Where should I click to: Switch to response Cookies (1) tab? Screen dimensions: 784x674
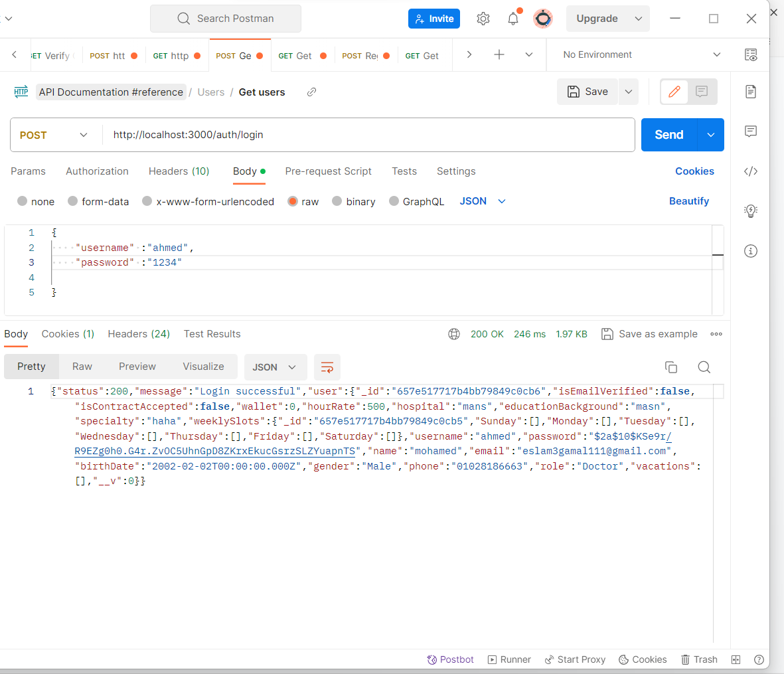coord(68,334)
